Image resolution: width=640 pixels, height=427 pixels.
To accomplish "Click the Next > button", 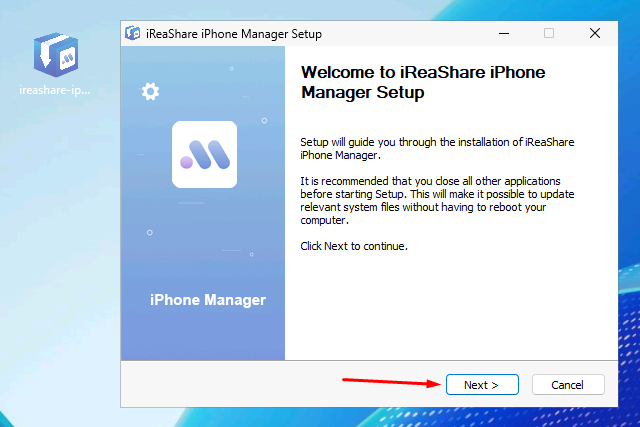I will click(475, 385).
